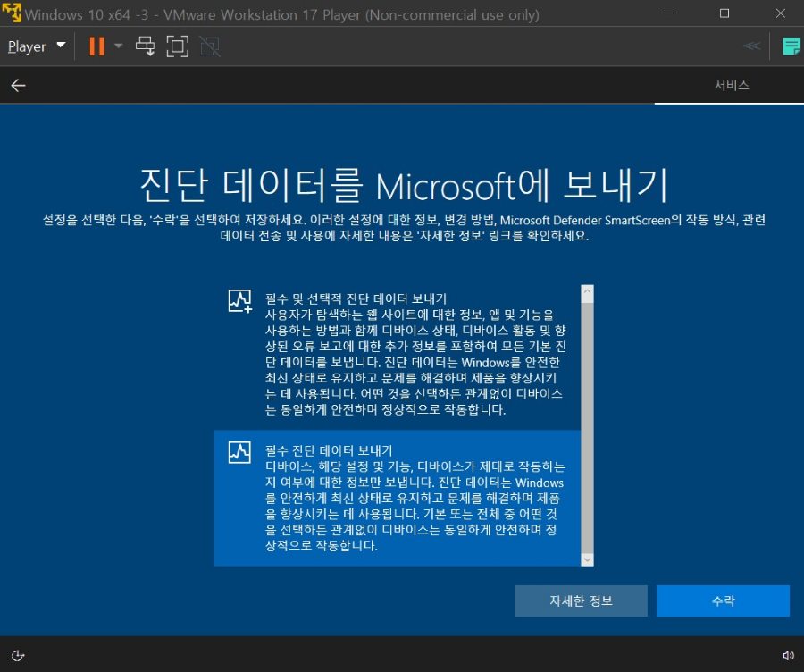The height and width of the screenshot is (672, 804).
Task: Click the optional diagnostic data chart icon
Action: pyautogui.click(x=239, y=301)
